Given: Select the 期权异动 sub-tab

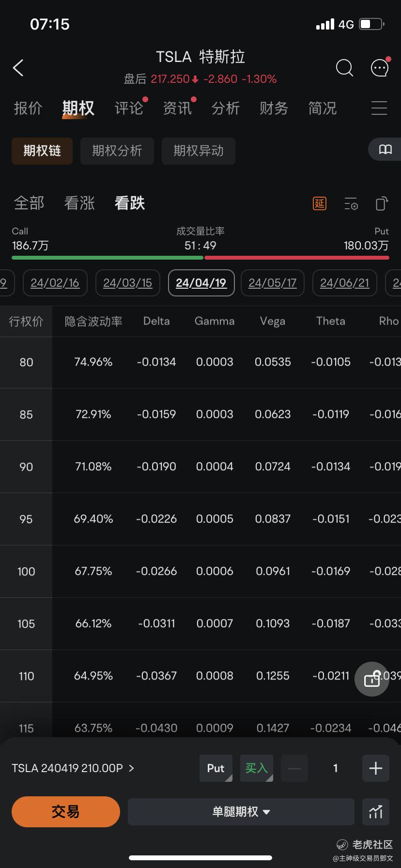Looking at the screenshot, I should click(x=199, y=151).
